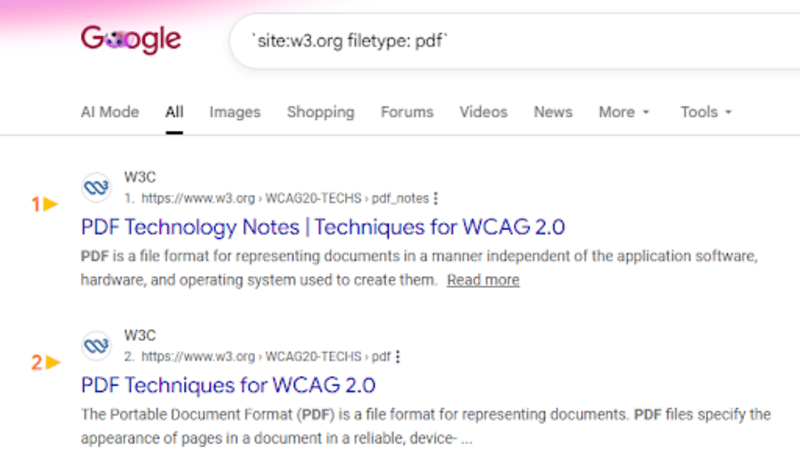
Task: Expand the Tools dropdown
Action: point(706,112)
